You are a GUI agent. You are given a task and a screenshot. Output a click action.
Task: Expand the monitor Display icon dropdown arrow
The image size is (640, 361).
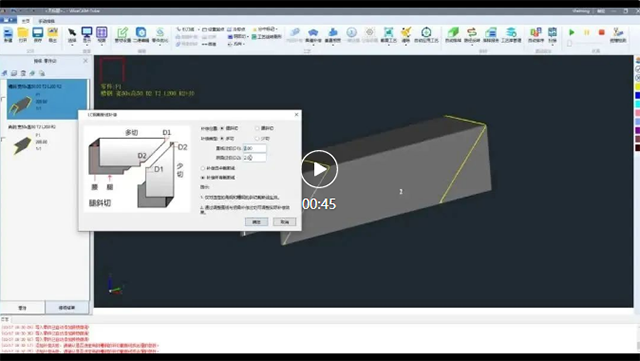87,45
